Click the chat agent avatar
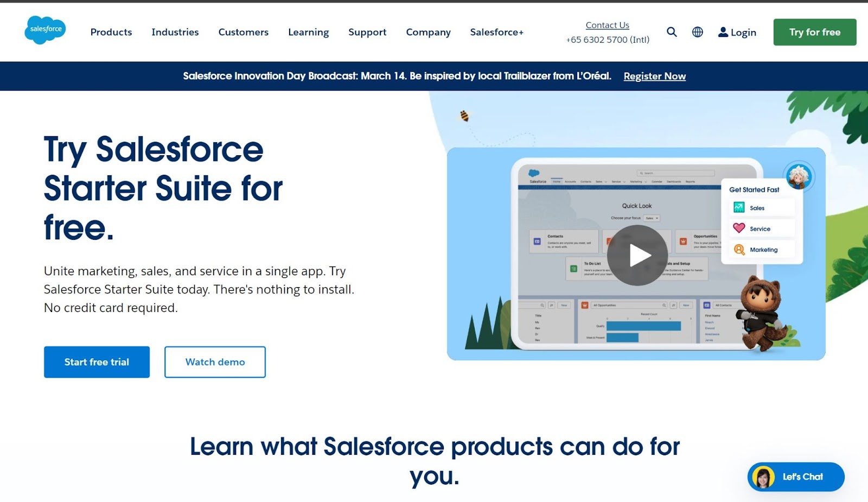This screenshot has width=868, height=502. (x=763, y=477)
